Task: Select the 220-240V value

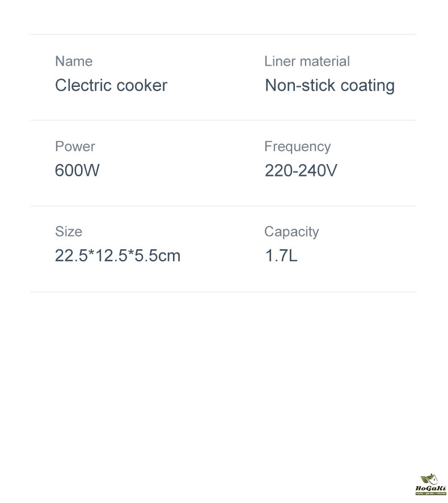Action: coord(301,170)
